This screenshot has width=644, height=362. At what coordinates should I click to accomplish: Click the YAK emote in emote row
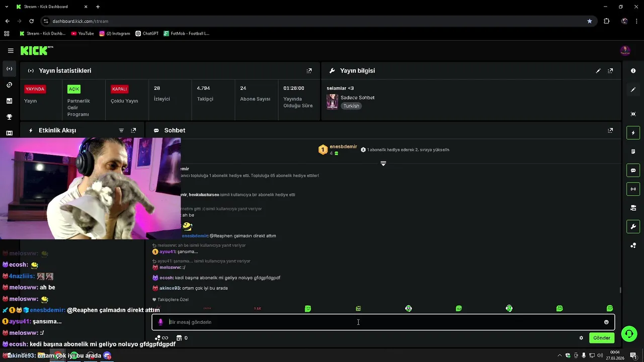[x=258, y=309]
